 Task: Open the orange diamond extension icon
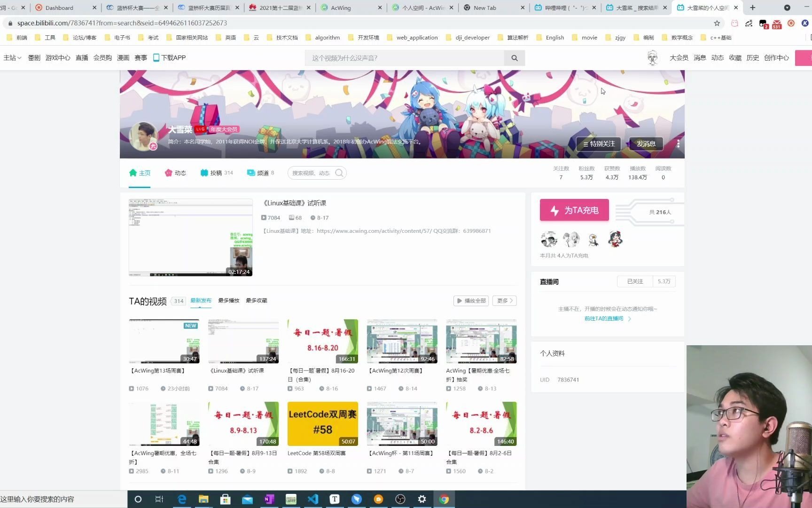pos(791,23)
